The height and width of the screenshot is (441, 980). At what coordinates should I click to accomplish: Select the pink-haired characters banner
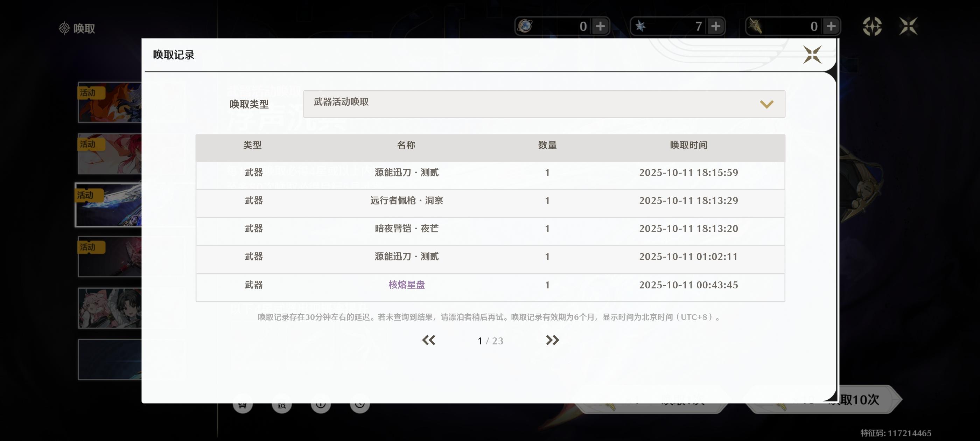click(x=110, y=308)
